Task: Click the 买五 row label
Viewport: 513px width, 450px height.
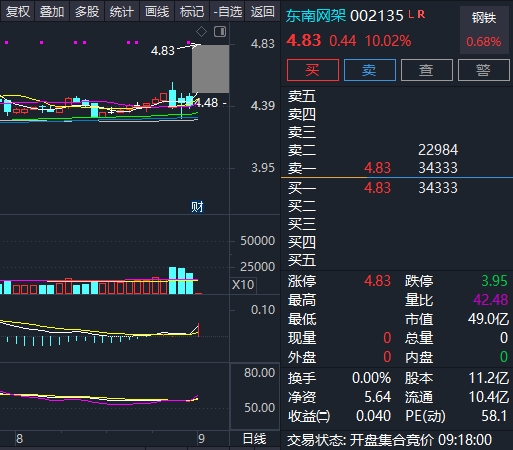Action: (x=302, y=260)
